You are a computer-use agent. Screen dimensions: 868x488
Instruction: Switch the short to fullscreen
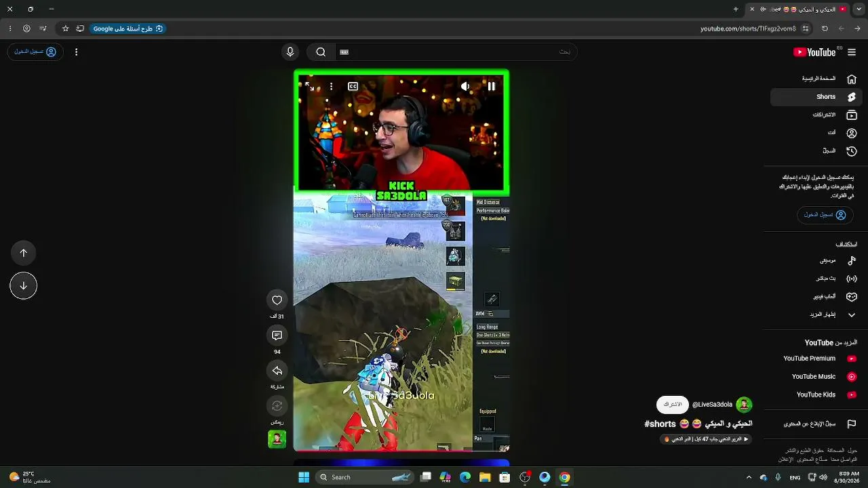[309, 86]
